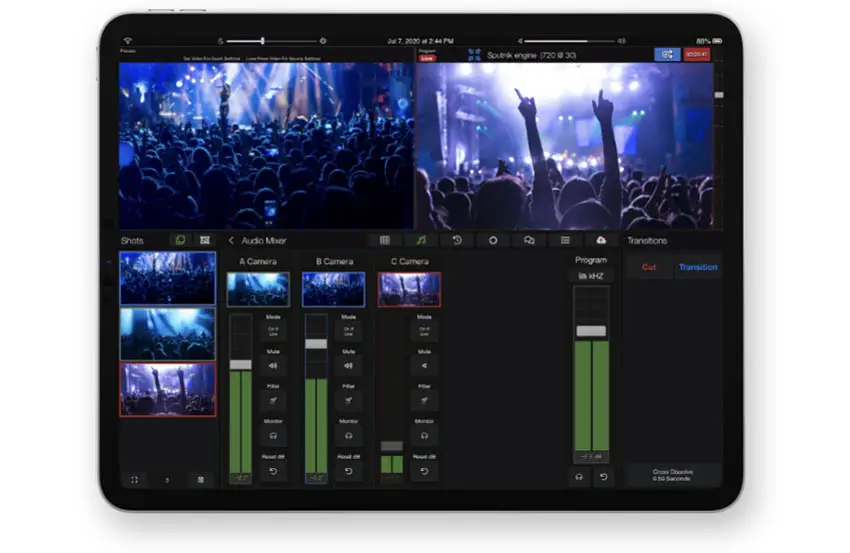Open the replay history tab icon
This screenshot has width=850, height=553.
[457, 240]
